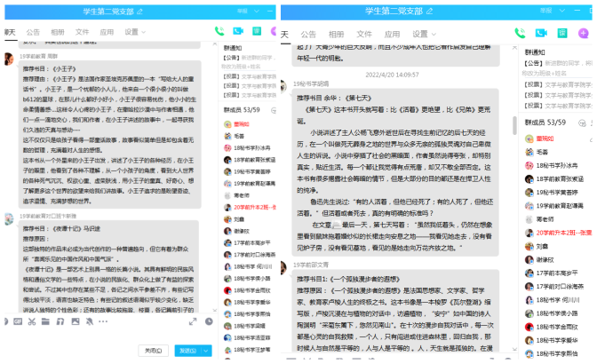Click the 关闭(C) button in the left window
The height and width of the screenshot is (364, 597).
[155, 351]
